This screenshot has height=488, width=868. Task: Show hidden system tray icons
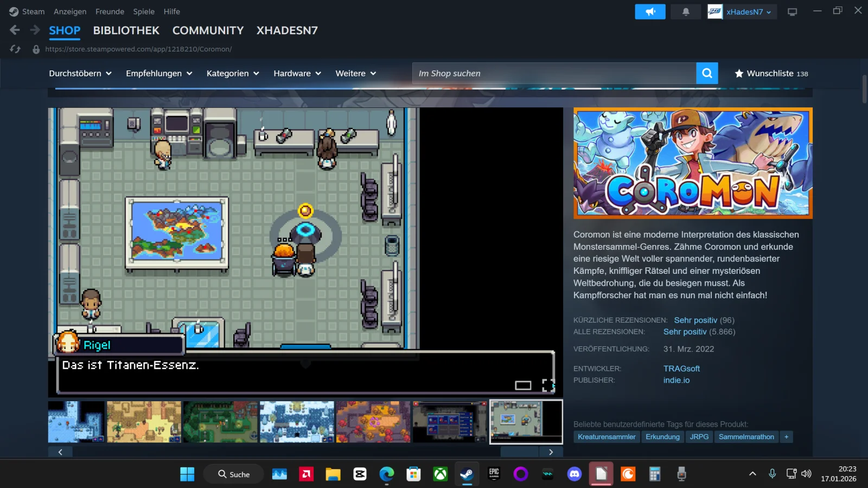click(752, 474)
